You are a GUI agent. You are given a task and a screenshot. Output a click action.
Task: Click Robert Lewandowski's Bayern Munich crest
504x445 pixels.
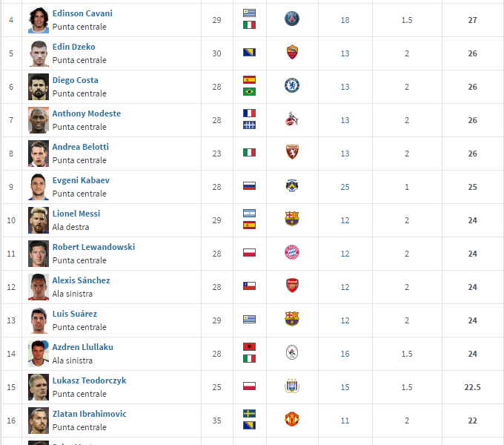pos(292,253)
